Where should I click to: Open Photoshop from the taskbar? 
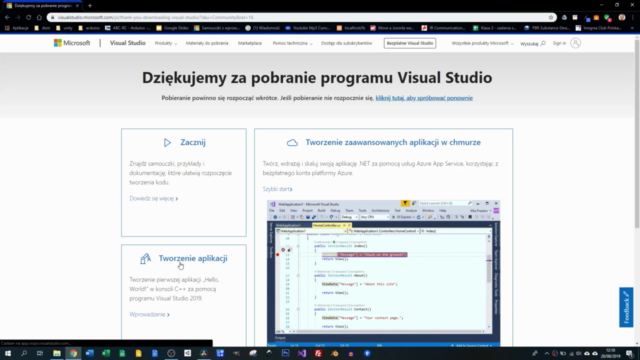pyautogui.click(x=285, y=353)
